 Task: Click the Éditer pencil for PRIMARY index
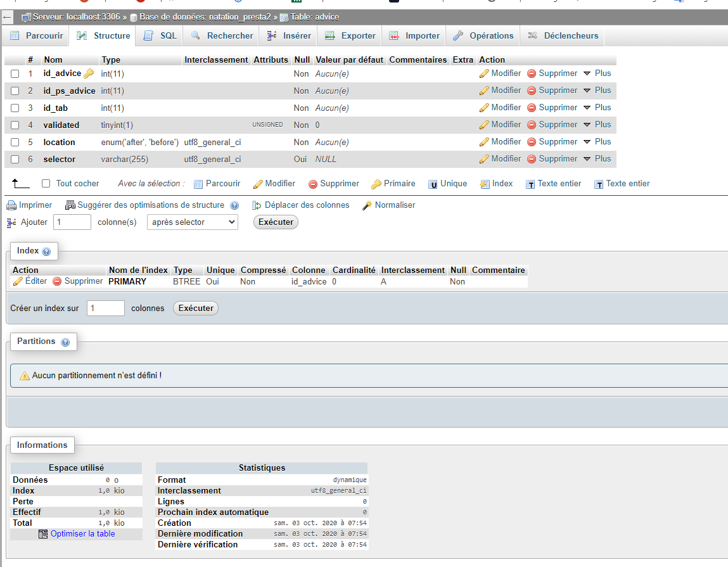pyautogui.click(x=18, y=281)
